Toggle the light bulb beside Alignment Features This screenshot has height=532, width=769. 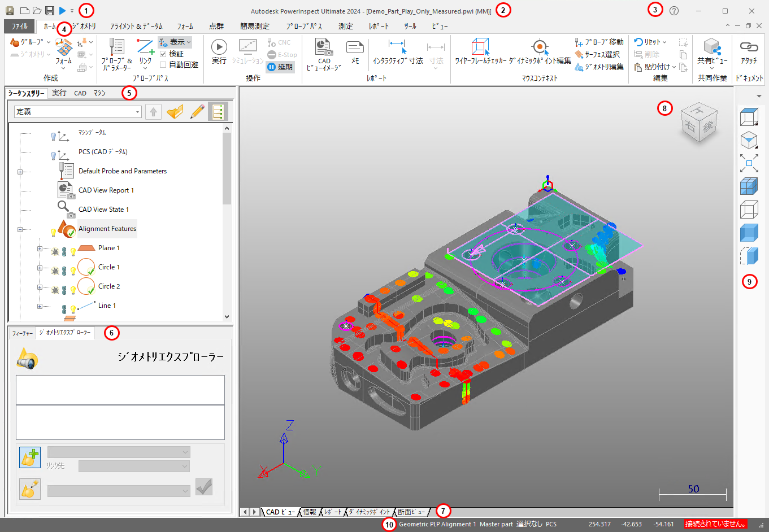point(54,232)
